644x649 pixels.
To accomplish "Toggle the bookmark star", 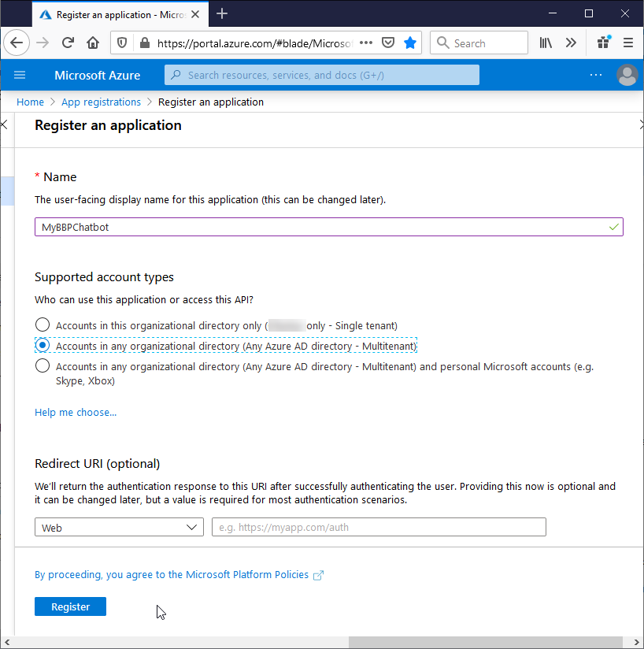I will pos(410,43).
